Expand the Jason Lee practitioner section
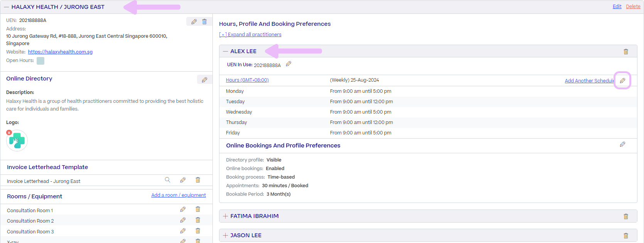The height and width of the screenshot is (243, 644). (x=226, y=235)
